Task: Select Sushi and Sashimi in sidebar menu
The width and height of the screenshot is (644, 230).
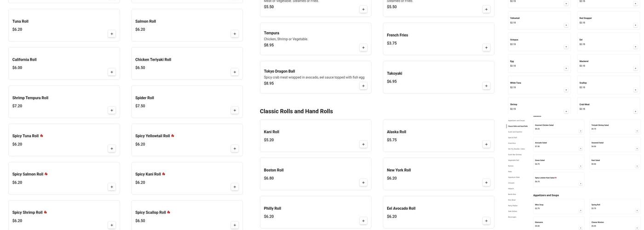Action: point(515,132)
